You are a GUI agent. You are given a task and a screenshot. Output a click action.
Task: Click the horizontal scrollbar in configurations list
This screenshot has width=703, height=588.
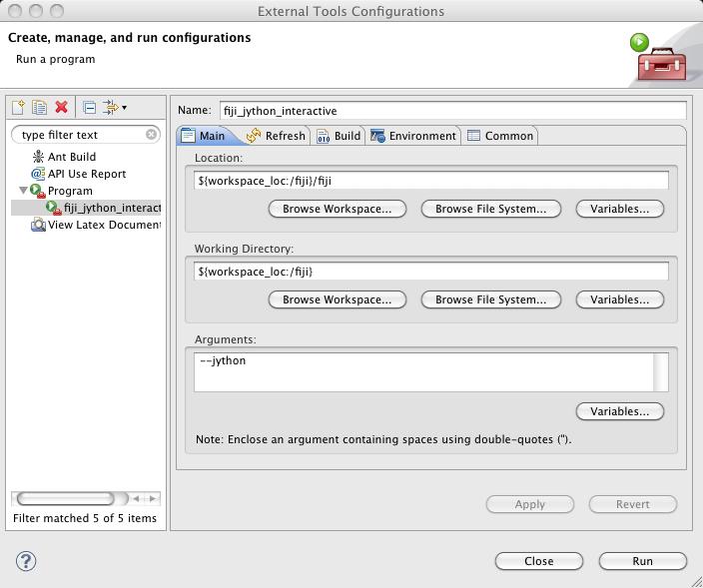[70, 498]
